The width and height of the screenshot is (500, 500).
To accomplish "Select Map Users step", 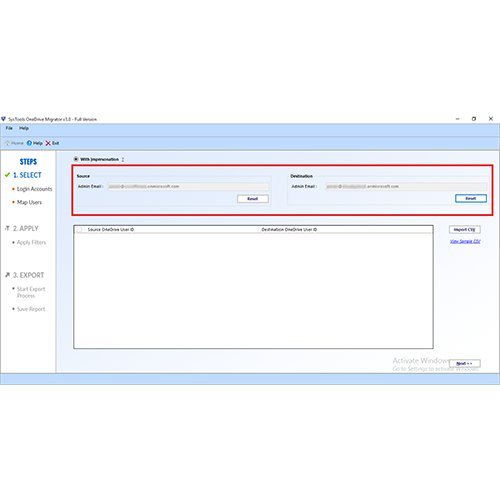I will point(29,202).
